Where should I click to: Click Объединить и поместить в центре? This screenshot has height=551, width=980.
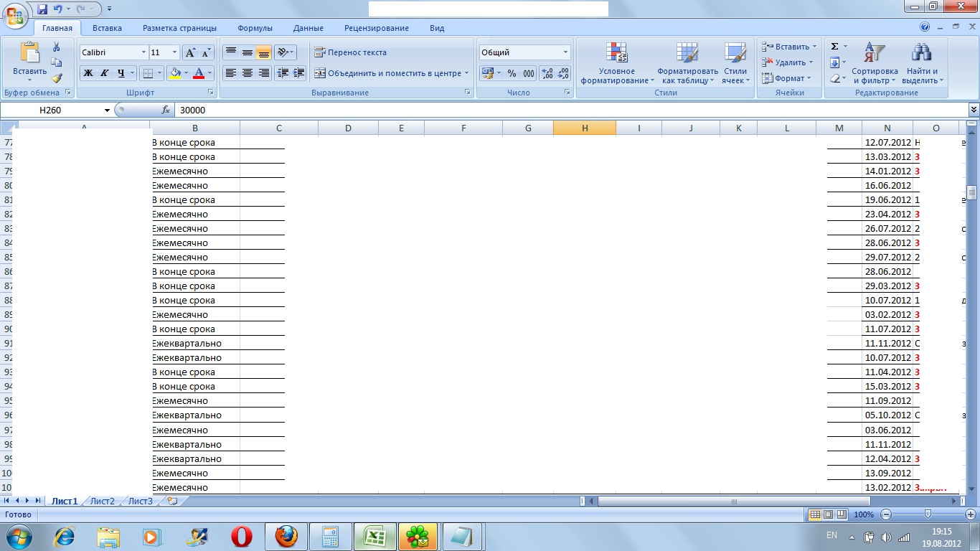coord(388,73)
